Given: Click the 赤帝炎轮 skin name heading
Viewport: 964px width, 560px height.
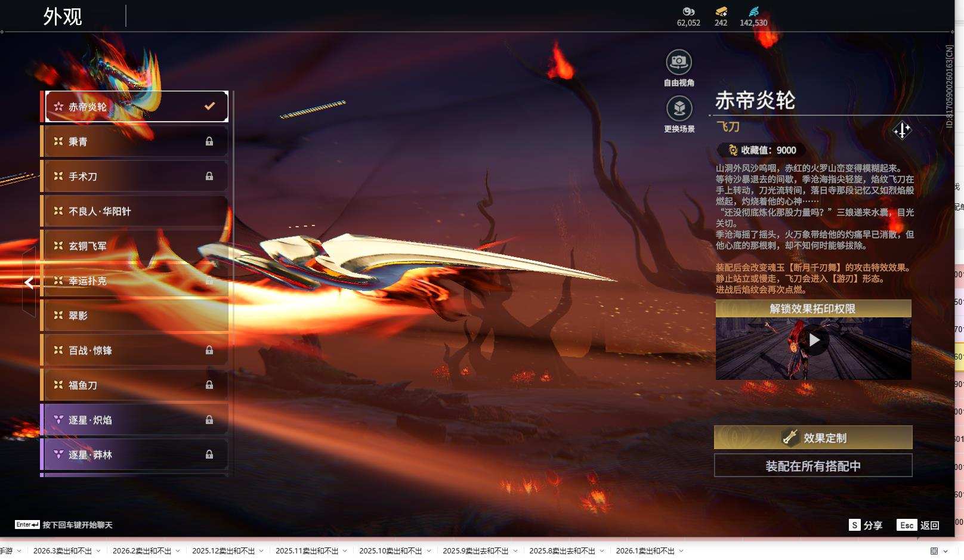Looking at the screenshot, I should [755, 100].
